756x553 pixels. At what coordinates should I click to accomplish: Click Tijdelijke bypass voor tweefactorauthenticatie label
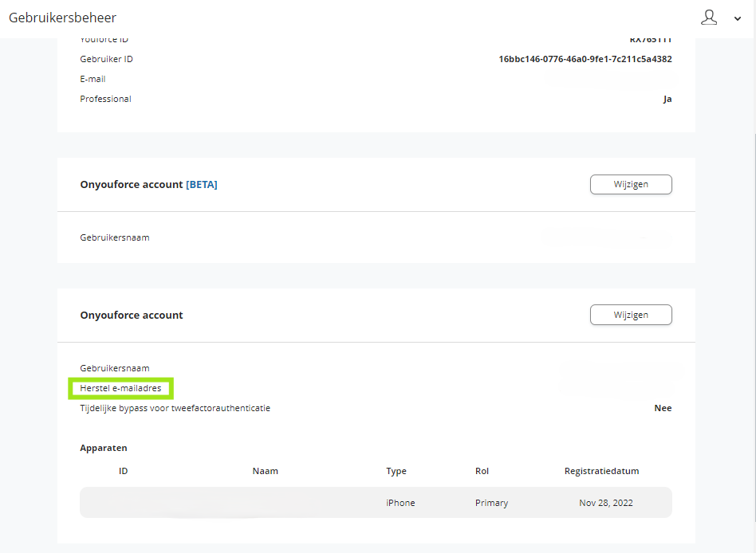point(175,408)
